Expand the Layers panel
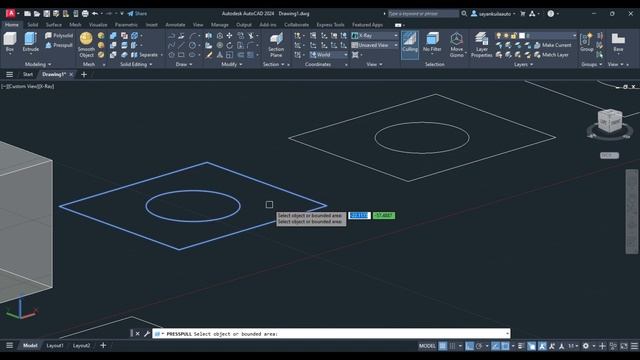Image resolution: width=640 pixels, height=360 pixels. tap(523, 64)
